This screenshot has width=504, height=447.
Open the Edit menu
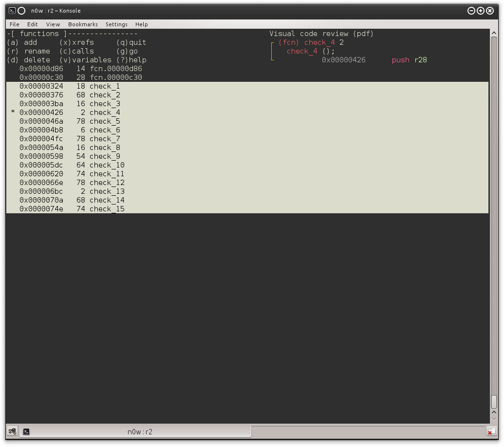[x=33, y=24]
